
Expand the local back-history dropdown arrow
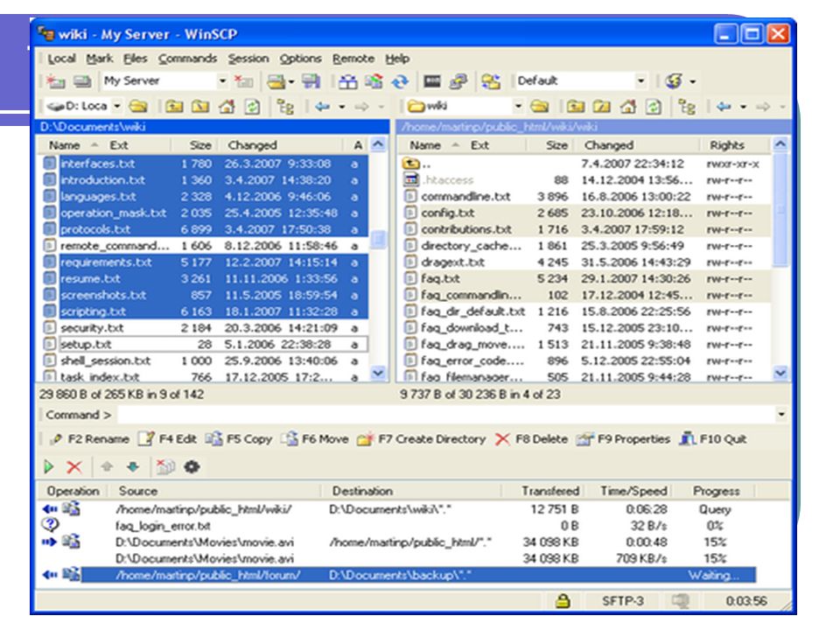(342, 107)
